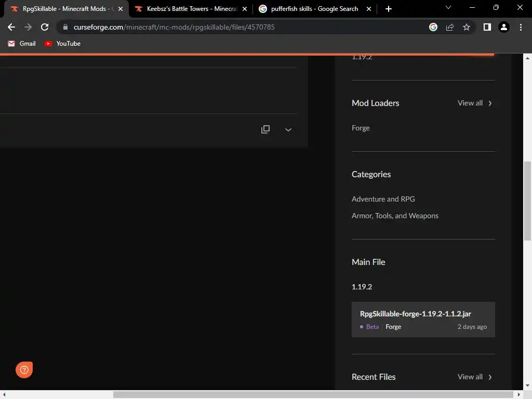This screenshot has width=532, height=399.
Task: View all Mod Loaders
Action: point(470,103)
